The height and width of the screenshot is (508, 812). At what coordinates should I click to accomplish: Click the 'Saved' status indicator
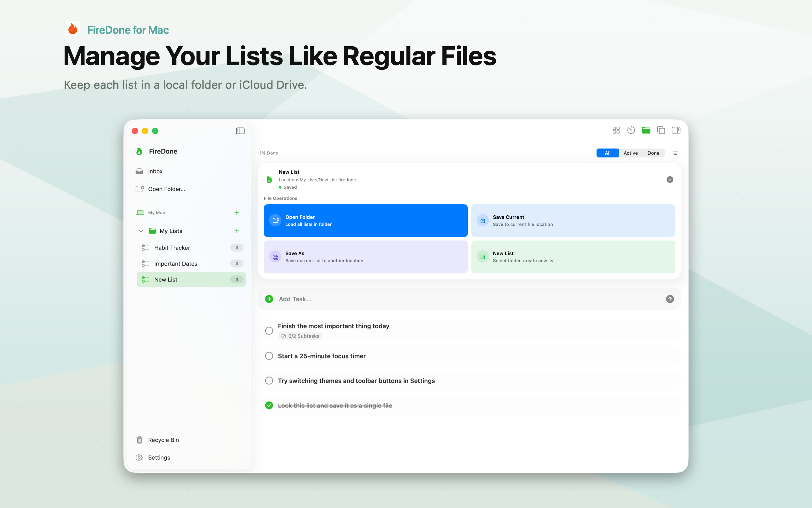coord(288,187)
